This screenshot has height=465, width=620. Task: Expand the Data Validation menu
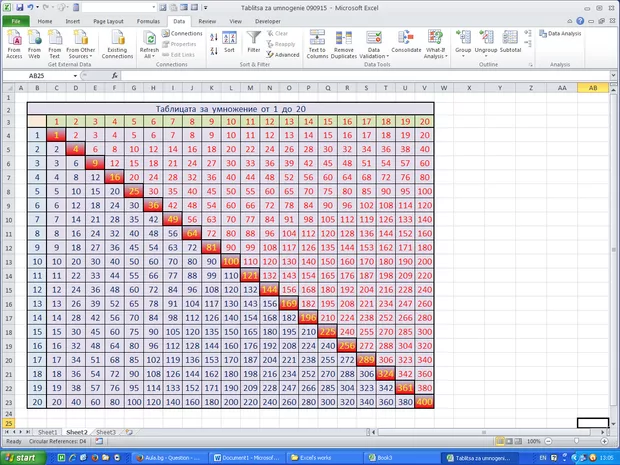pos(374,46)
